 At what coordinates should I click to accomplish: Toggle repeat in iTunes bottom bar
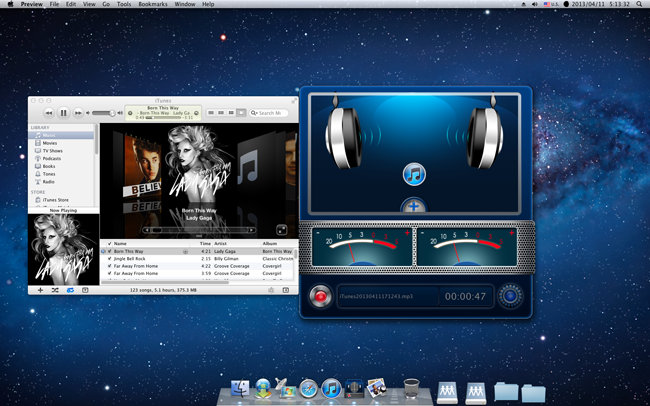coord(70,290)
